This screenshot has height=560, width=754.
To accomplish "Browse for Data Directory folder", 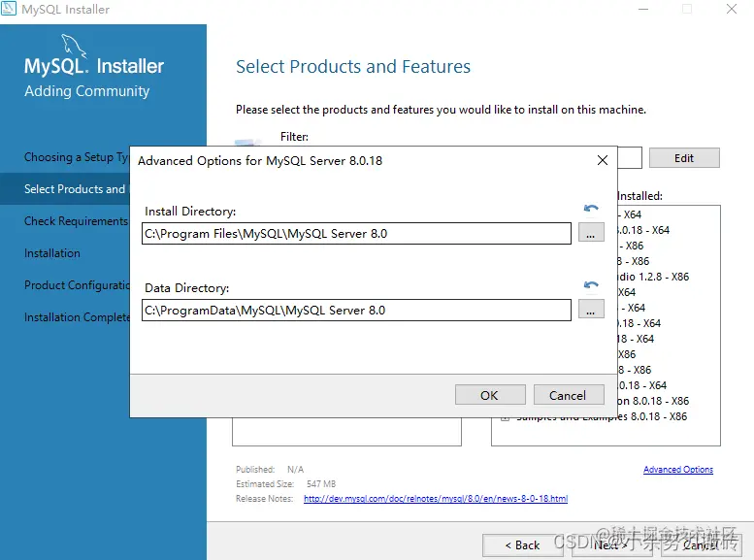I will coord(591,310).
